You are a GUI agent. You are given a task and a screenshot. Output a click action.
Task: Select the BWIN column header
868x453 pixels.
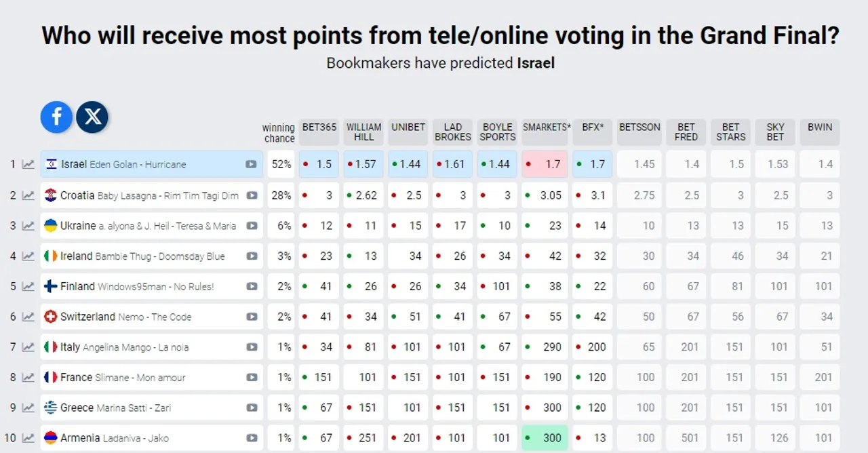(x=820, y=132)
